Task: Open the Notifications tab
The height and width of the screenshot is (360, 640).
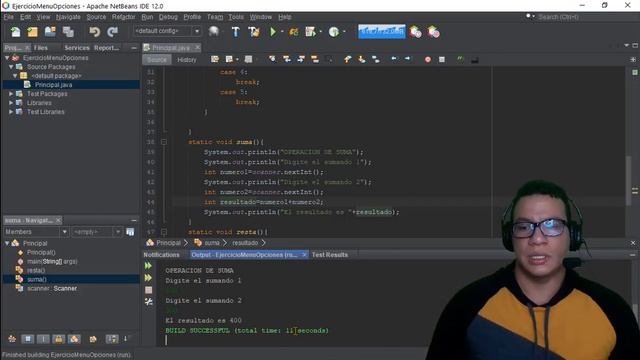Action: coord(162,255)
